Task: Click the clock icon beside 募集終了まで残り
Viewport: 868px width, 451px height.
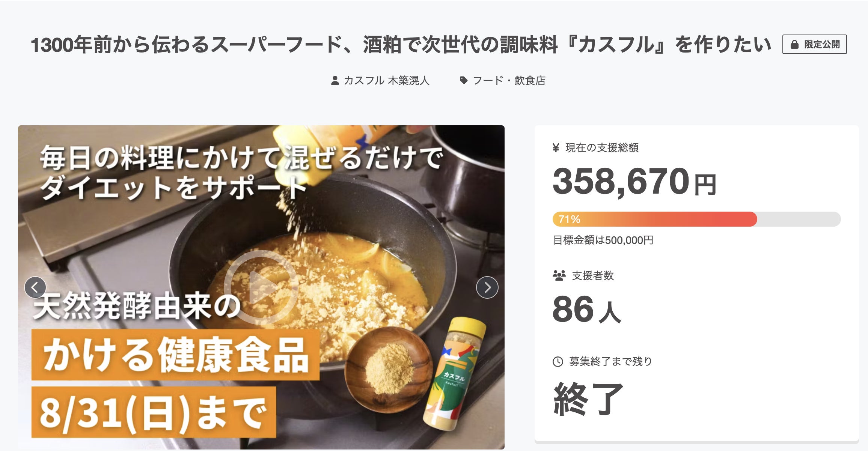Action: (x=558, y=362)
